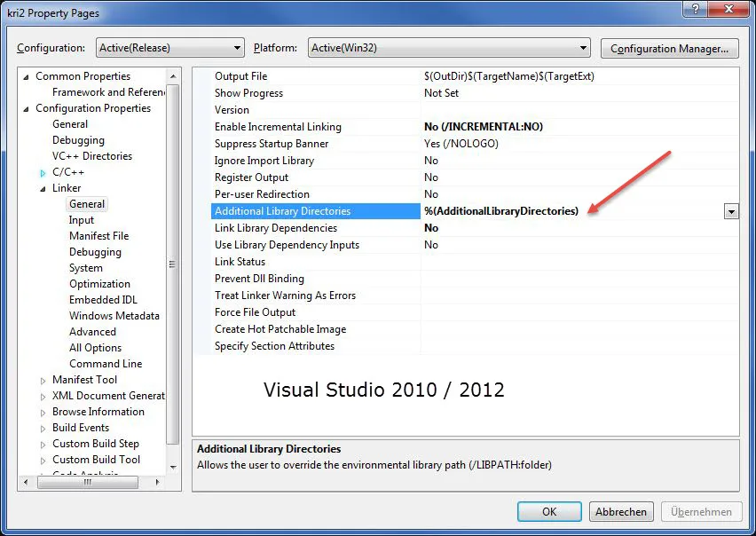Open the Configuration Manager dialog
This screenshot has height=536, width=756.
669,49
